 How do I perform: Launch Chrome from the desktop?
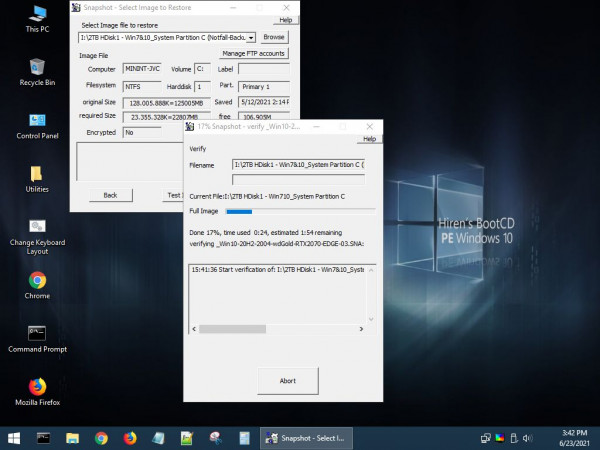(38, 285)
